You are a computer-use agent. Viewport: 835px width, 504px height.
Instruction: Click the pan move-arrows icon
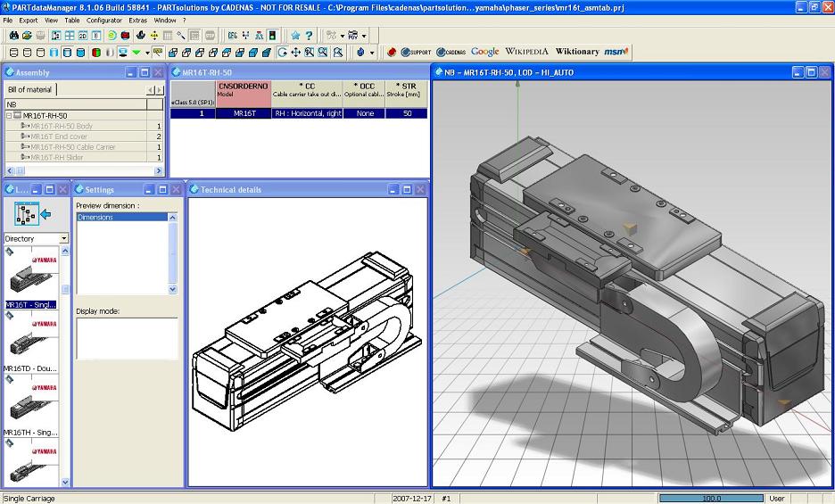[x=295, y=53]
